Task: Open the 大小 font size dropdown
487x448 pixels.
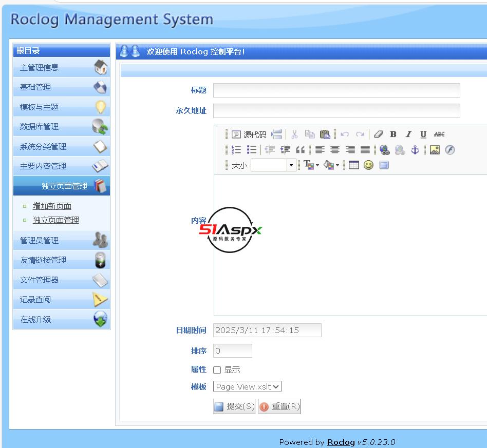Action: [273, 165]
